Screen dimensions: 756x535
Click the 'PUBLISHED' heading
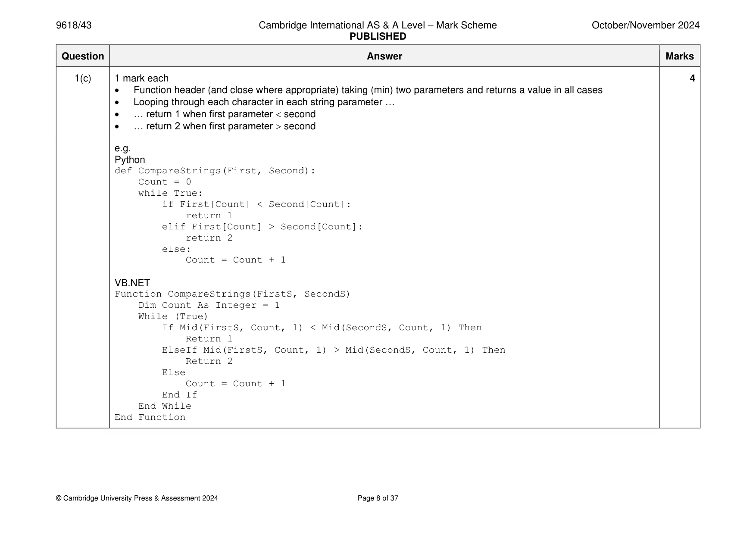point(378,37)
